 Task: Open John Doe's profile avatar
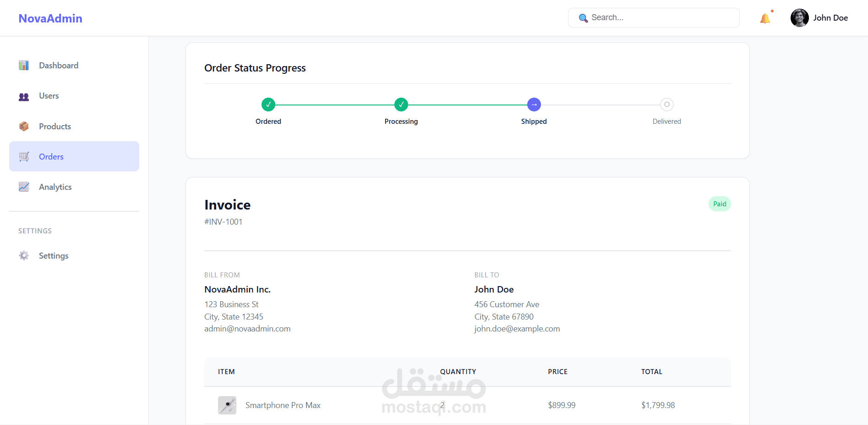pos(799,18)
